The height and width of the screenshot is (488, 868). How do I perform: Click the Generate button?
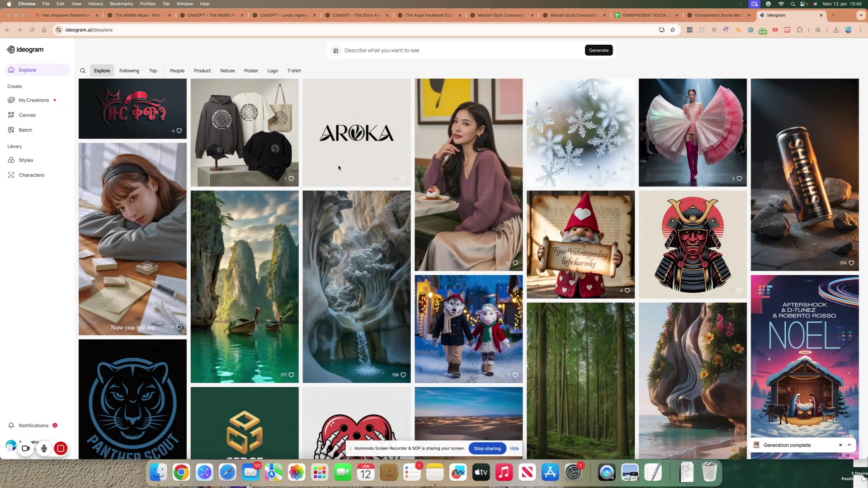(x=599, y=50)
